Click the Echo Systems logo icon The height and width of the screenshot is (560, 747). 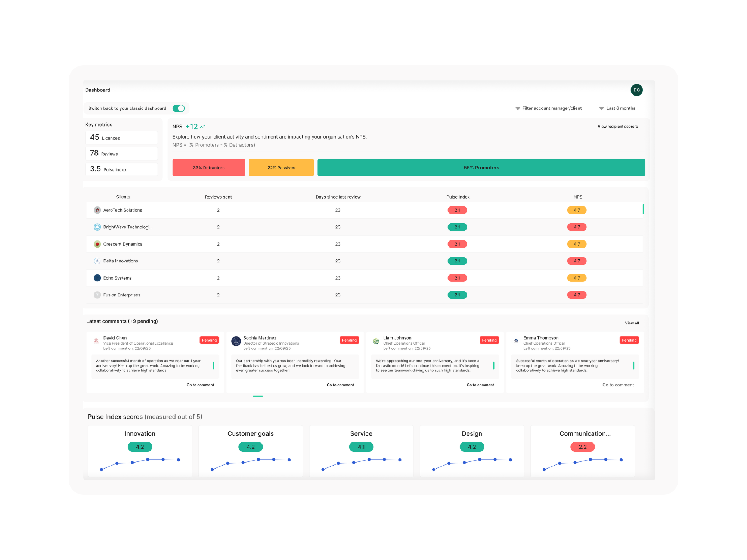tap(97, 278)
